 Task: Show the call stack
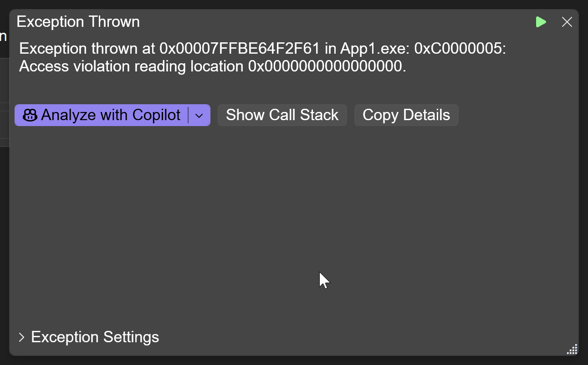tap(282, 115)
